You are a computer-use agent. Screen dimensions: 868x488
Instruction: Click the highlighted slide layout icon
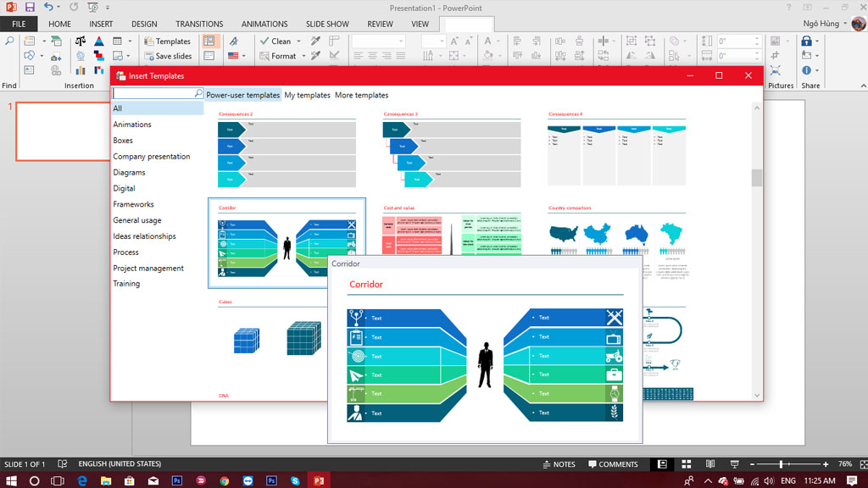209,41
